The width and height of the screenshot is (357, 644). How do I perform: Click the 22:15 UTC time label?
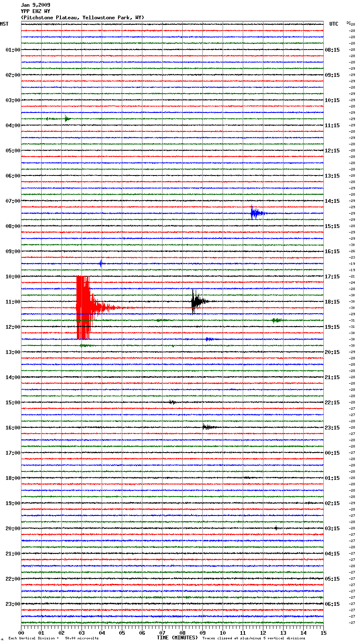tap(332, 403)
